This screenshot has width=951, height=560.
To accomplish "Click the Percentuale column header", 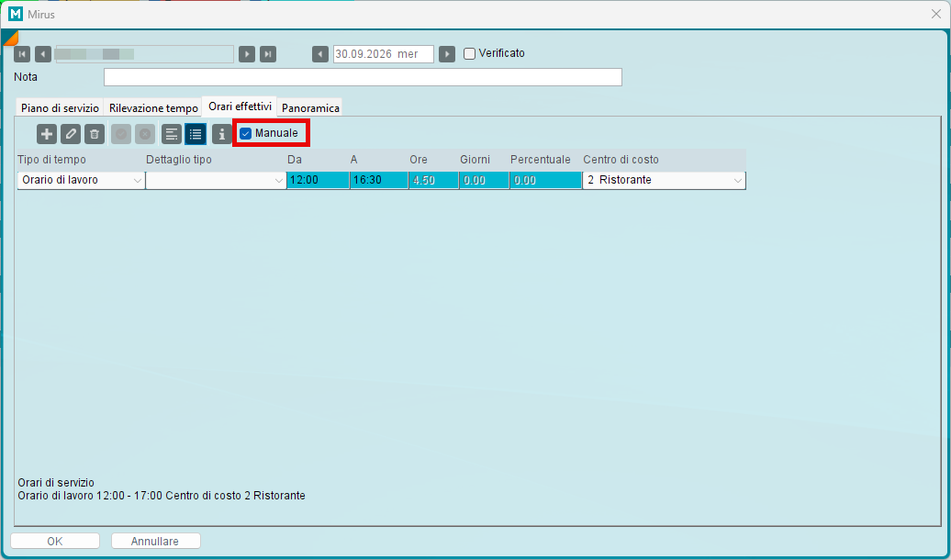I will coord(541,160).
